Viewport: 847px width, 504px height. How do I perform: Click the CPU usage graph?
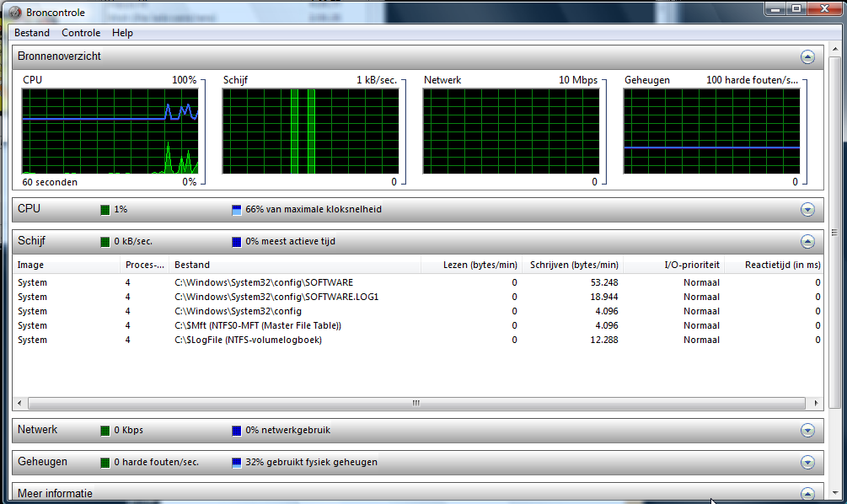(x=110, y=131)
